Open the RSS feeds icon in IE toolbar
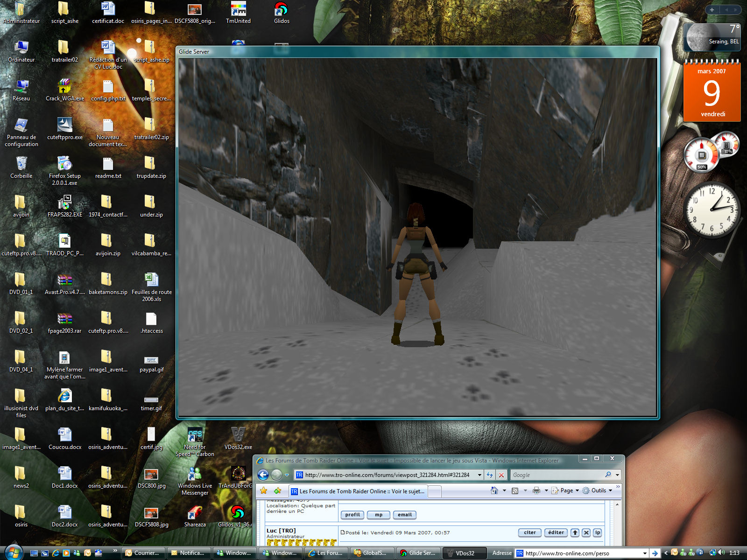Screen dimensions: 747x560 coord(515,490)
